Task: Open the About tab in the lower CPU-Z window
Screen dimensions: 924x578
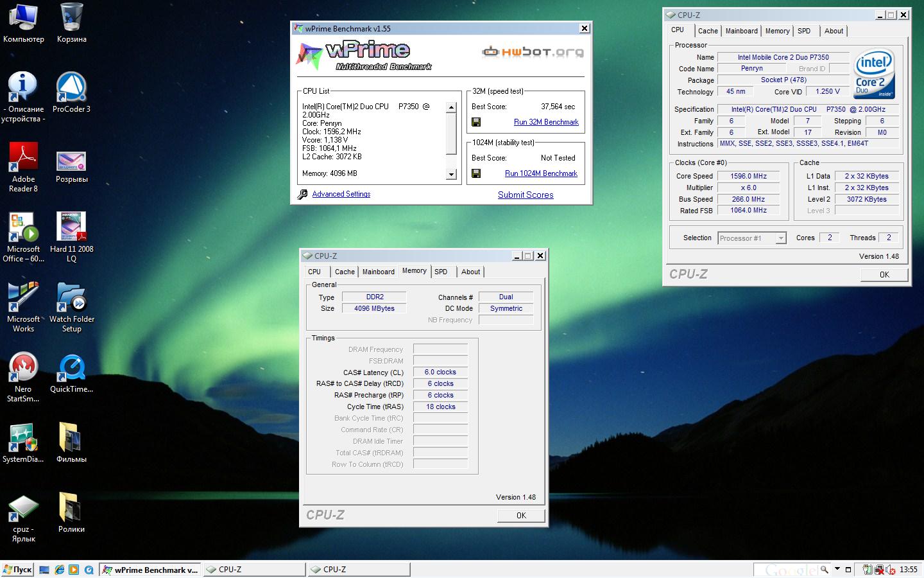Action: click(x=470, y=272)
